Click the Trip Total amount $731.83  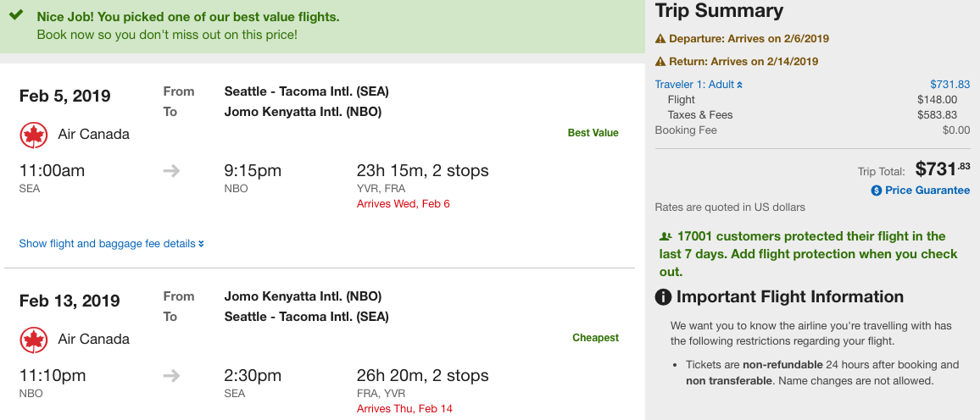click(x=944, y=169)
